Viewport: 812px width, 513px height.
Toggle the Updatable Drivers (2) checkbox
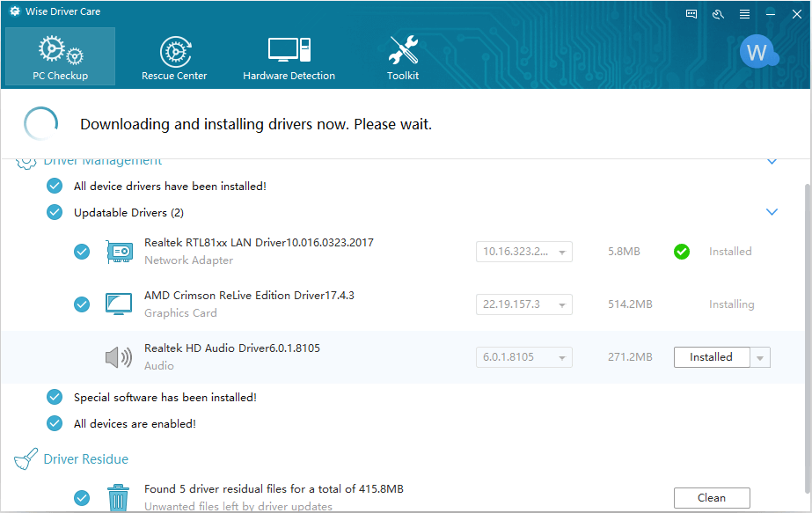55,212
